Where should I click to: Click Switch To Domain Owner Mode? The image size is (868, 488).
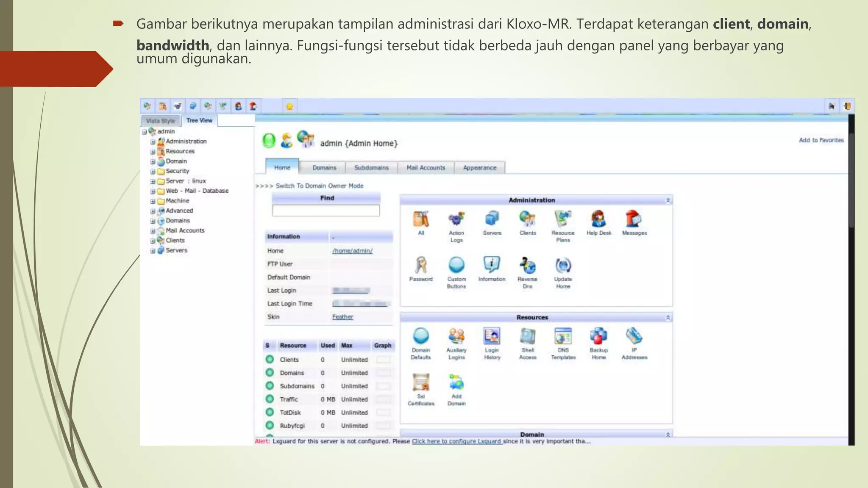tap(320, 186)
